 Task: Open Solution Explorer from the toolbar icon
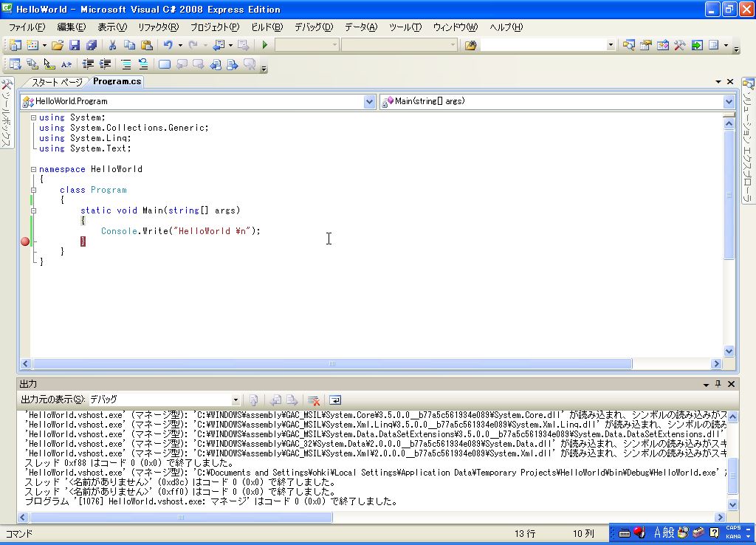pyautogui.click(x=629, y=45)
